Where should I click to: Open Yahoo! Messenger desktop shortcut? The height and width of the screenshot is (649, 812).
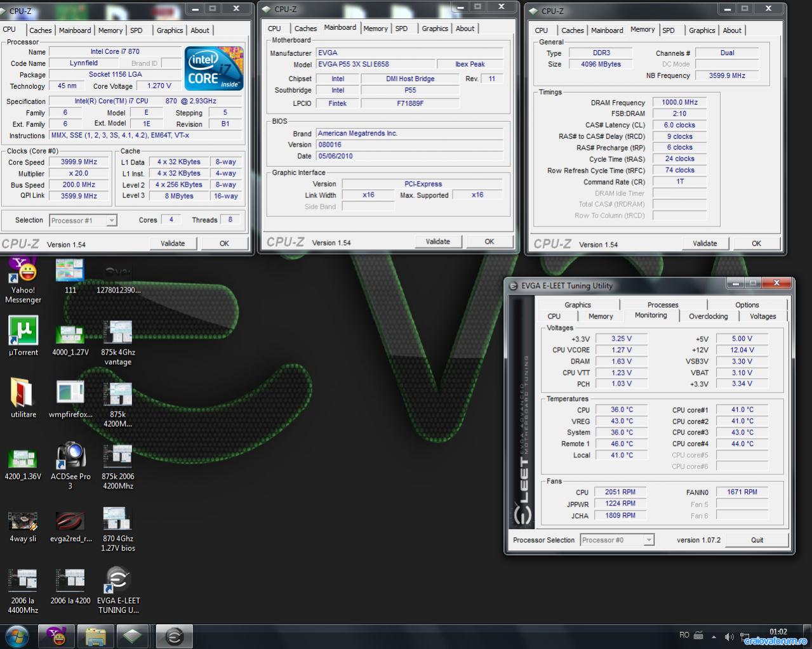[x=23, y=280]
